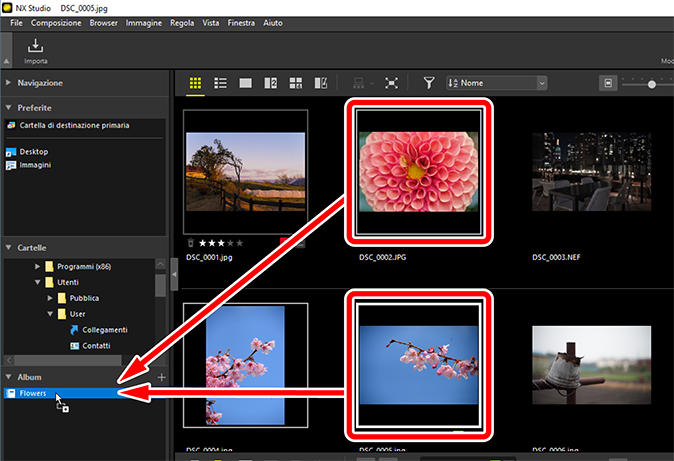Select the DSC_0006 rusty post thumbnail
Screen dimensions: 674x461
[x=591, y=365]
